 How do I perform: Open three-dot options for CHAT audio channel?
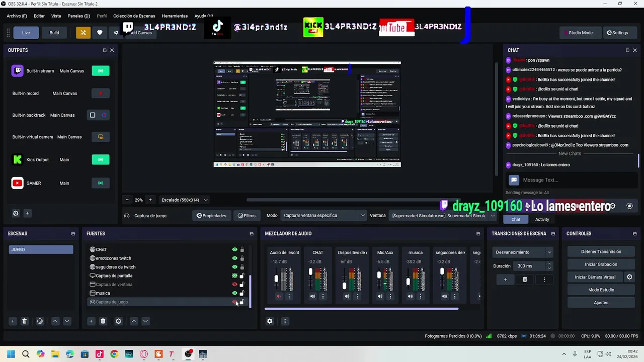(323, 297)
